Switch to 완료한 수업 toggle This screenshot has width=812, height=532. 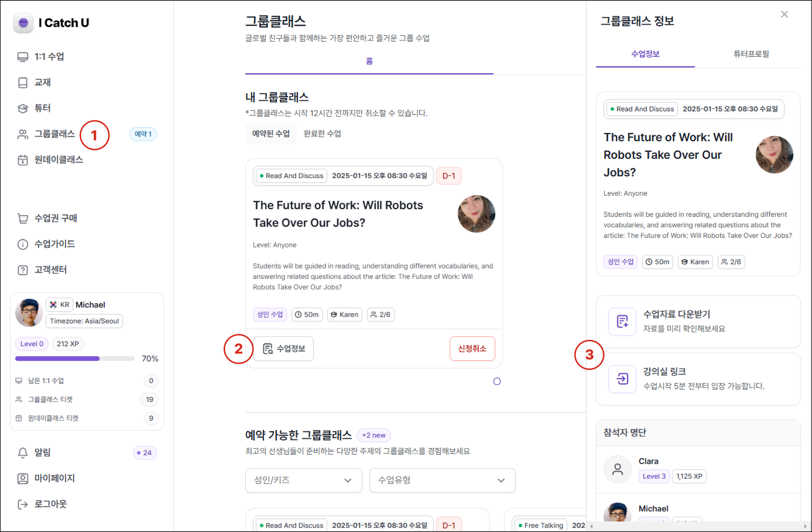(x=322, y=134)
